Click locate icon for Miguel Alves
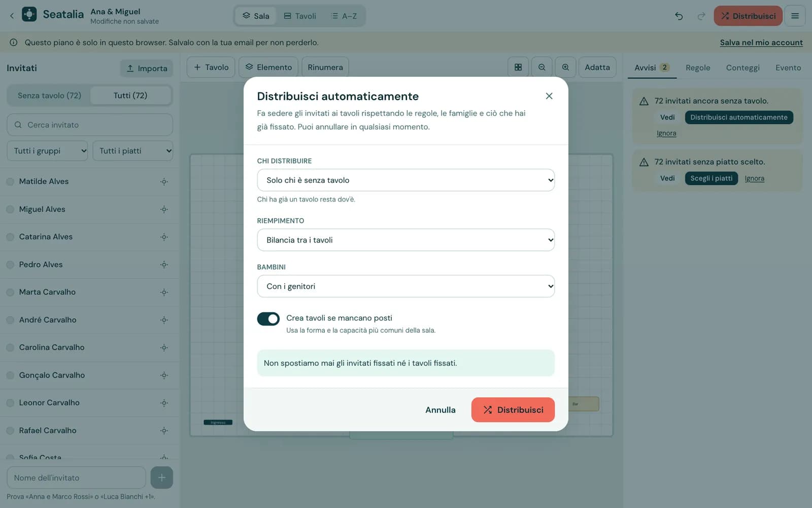This screenshot has width=812, height=508. coord(164,209)
